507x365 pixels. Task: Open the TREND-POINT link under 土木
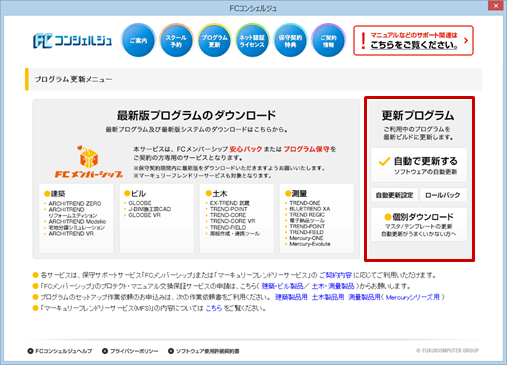(229, 209)
